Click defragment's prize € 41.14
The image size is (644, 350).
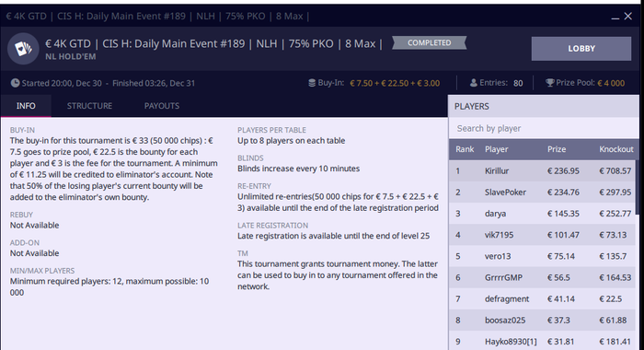560,299
